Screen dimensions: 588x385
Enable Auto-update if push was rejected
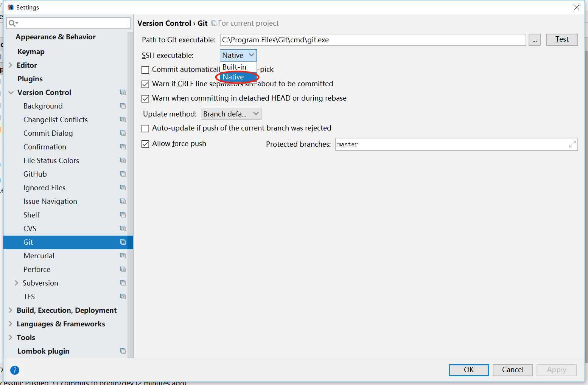coord(145,129)
